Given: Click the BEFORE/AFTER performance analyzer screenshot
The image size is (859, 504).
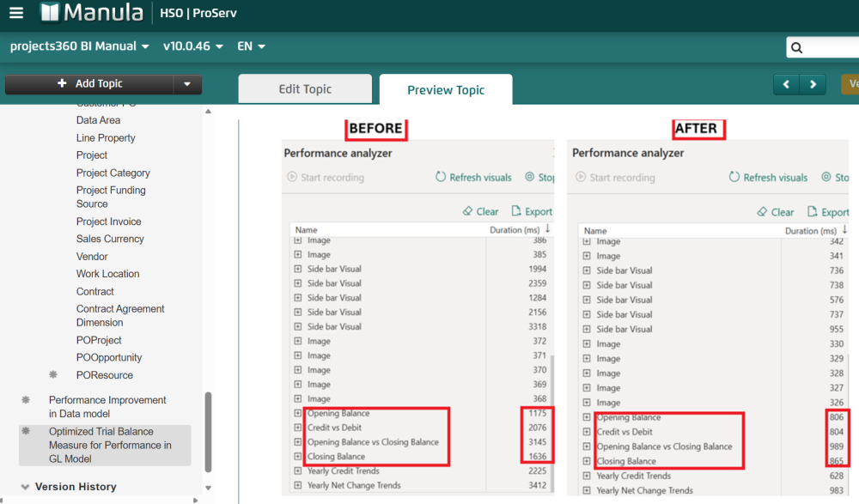Looking at the screenshot, I should 565,308.
